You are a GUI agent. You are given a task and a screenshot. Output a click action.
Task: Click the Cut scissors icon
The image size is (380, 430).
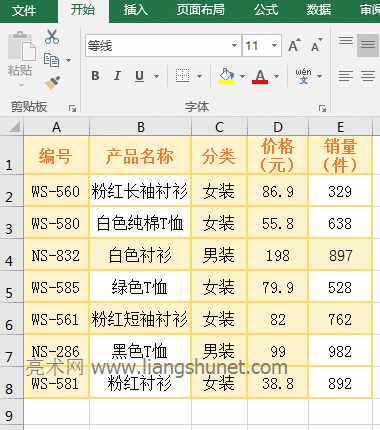coord(52,37)
